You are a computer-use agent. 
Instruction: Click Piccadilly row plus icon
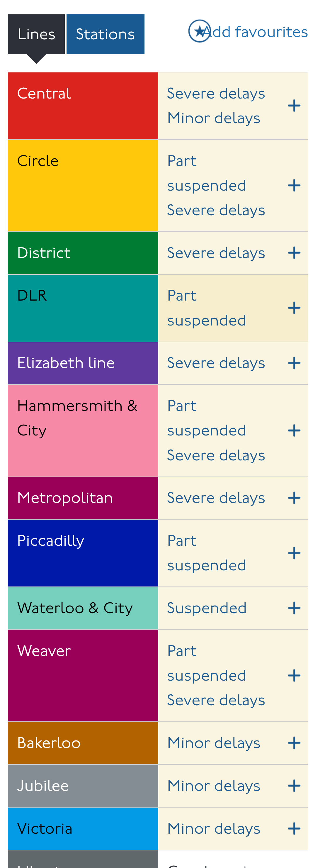[294, 553]
